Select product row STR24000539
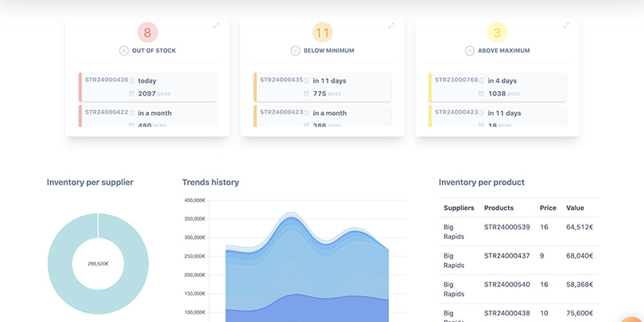Screen dimensions: 644x322 pos(518,232)
